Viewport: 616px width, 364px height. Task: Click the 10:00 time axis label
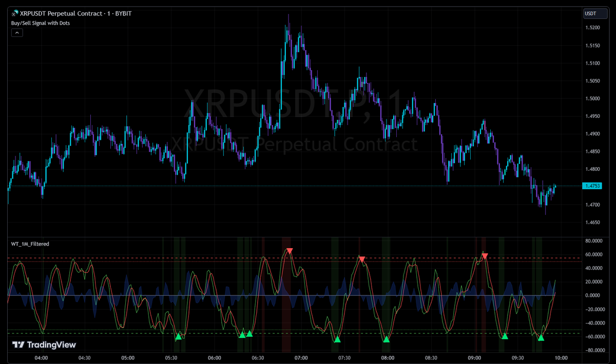coord(561,358)
